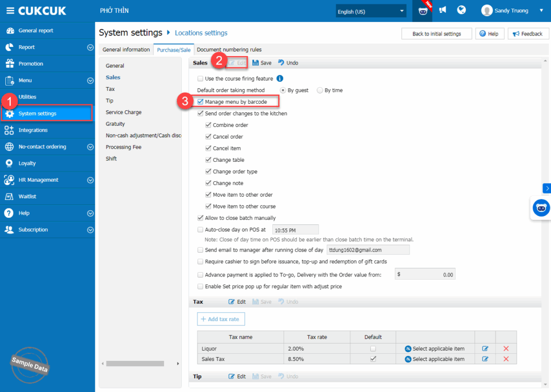This screenshot has width=551, height=392.
Task: Enable Use the course firing feature
Action: pyautogui.click(x=201, y=79)
